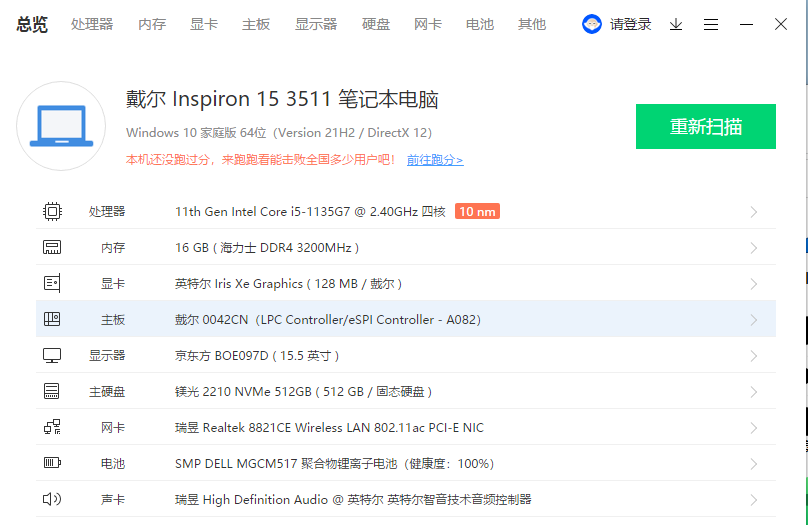Viewport: 808px width, 525px height.
Task: Switch to the 电池 tab
Action: pyautogui.click(x=480, y=24)
